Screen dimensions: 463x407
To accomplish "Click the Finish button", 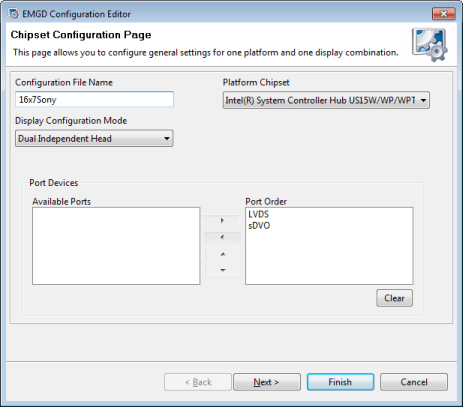I will pyautogui.click(x=340, y=382).
